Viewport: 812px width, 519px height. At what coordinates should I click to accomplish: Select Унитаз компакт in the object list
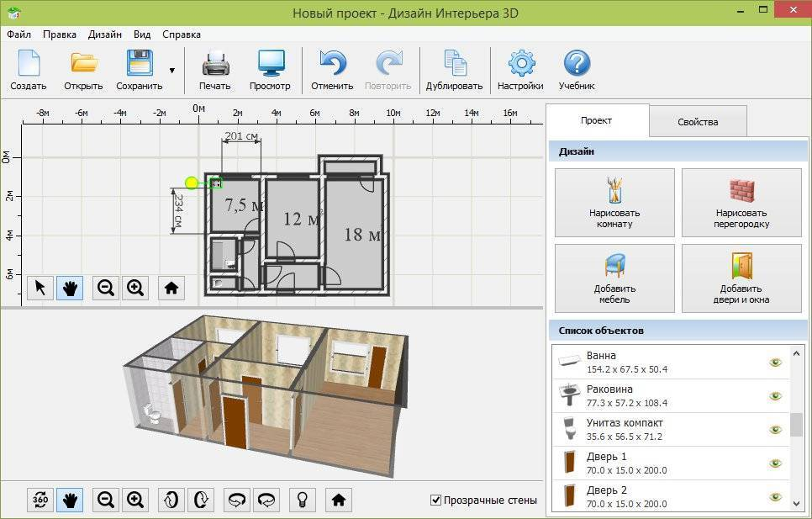click(671, 430)
